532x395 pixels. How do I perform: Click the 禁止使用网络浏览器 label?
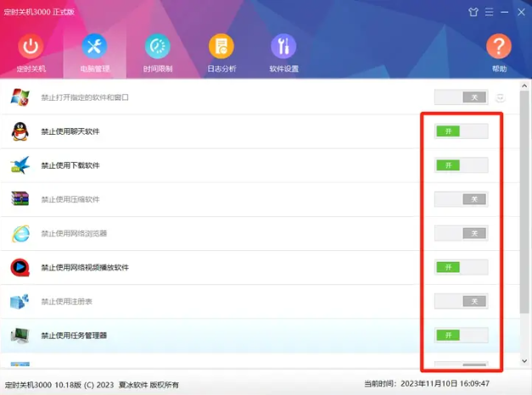(74, 233)
